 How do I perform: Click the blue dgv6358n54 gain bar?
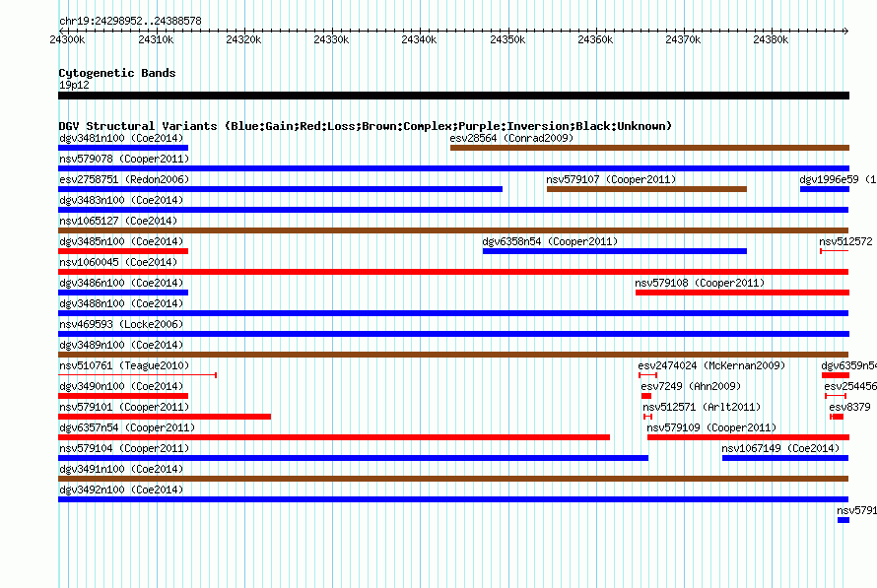tap(615, 251)
